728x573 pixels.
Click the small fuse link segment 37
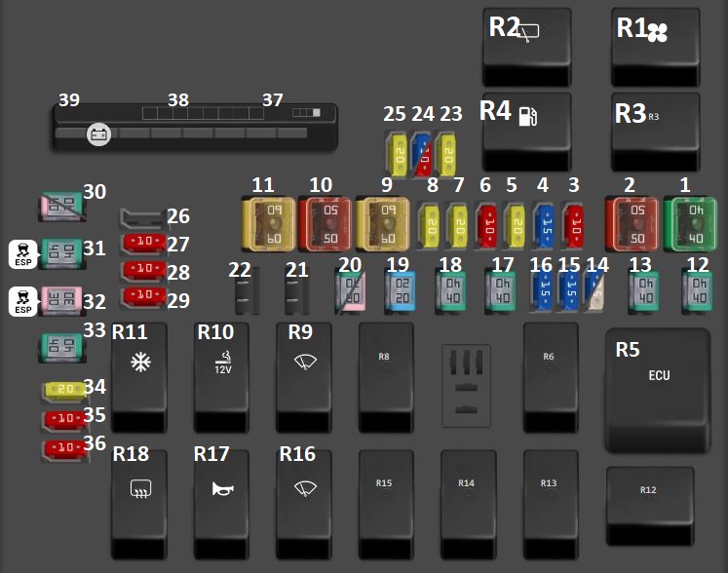tap(306, 112)
